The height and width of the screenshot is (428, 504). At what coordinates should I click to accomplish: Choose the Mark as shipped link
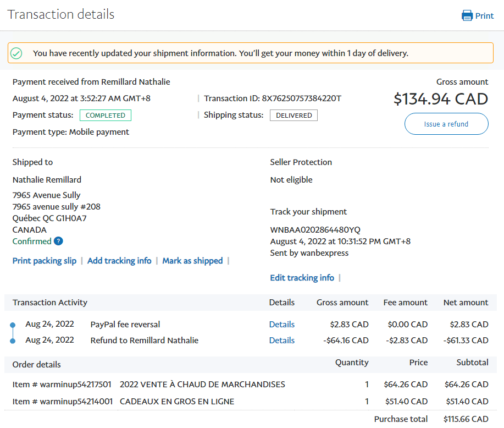[x=192, y=261]
